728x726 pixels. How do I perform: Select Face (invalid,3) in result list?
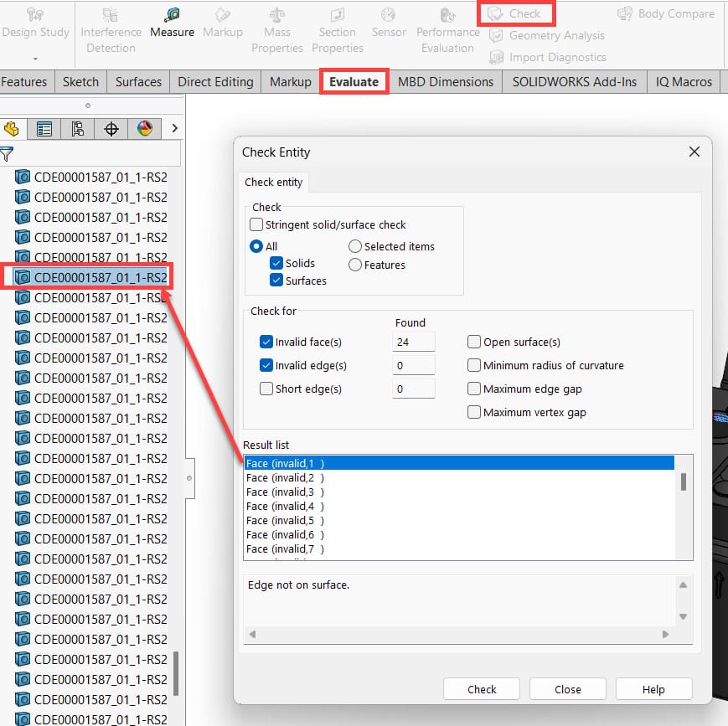click(285, 492)
